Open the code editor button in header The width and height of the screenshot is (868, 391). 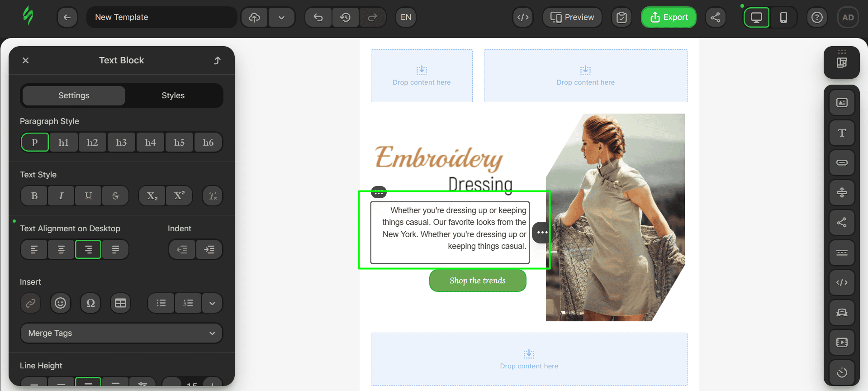click(x=523, y=17)
